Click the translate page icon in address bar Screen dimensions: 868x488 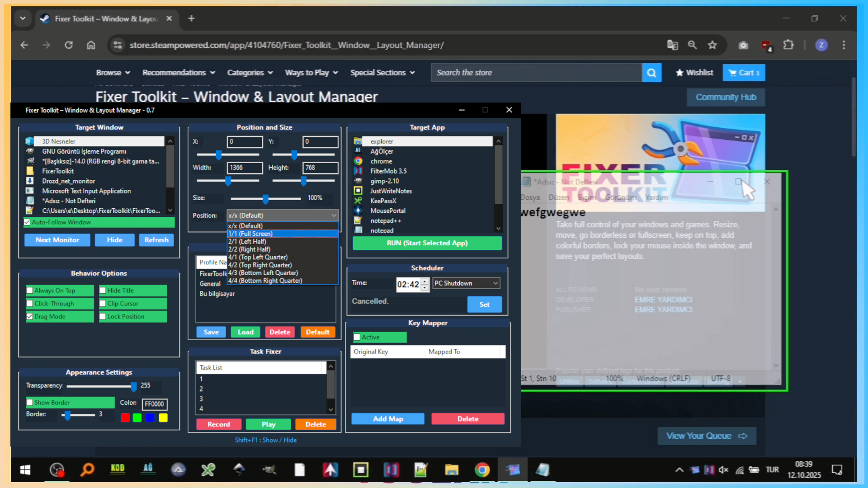click(672, 45)
